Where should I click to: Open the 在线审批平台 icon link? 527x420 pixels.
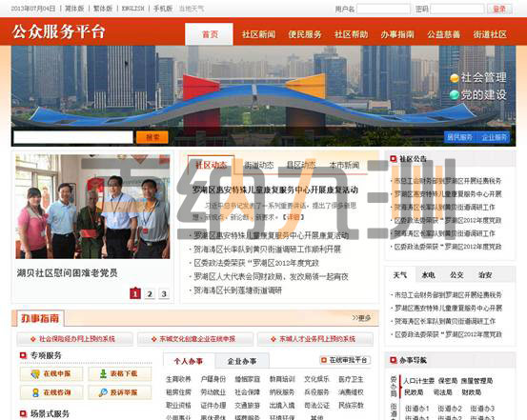click(x=345, y=360)
